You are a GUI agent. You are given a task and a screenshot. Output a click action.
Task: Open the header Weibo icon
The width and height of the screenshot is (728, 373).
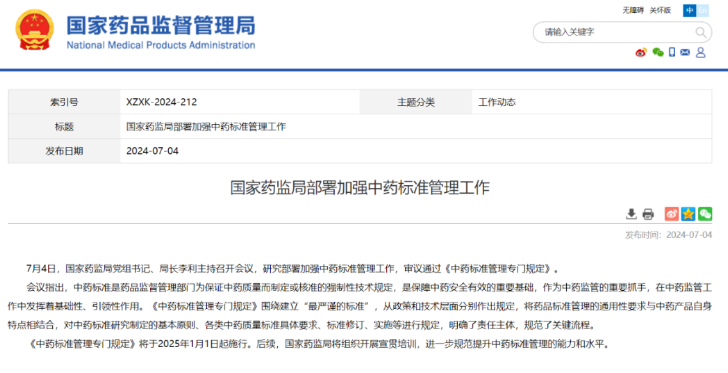[x=641, y=52]
